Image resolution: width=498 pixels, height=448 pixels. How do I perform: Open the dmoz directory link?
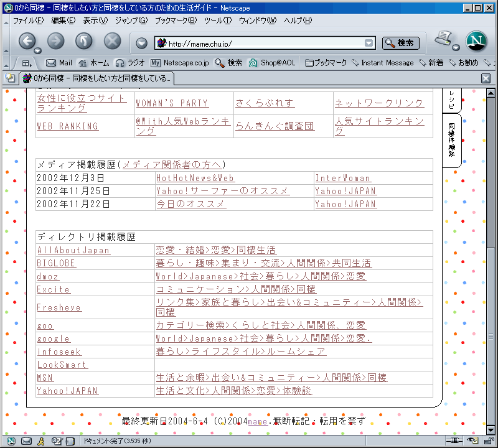[x=48, y=276]
